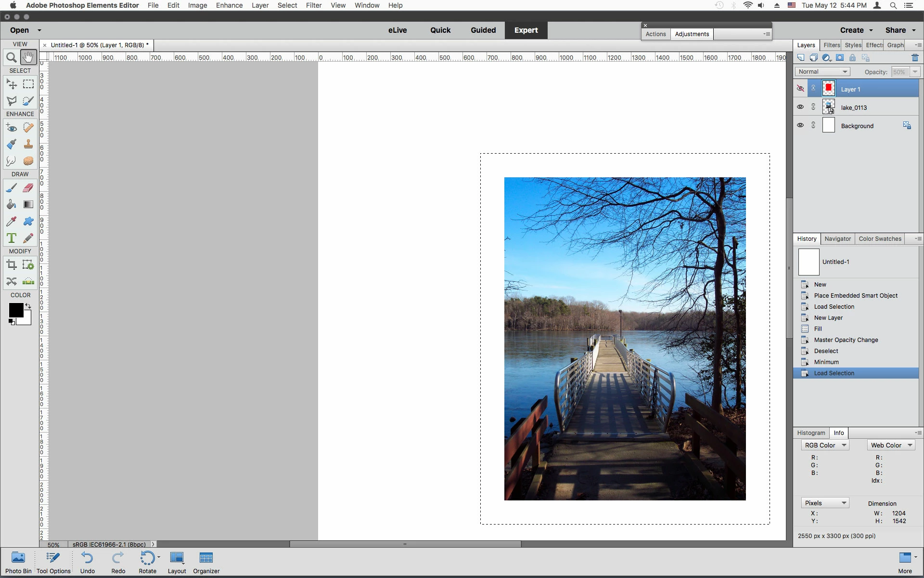924x578 pixels.
Task: Show the hidden Layer 1
Action: click(800, 89)
